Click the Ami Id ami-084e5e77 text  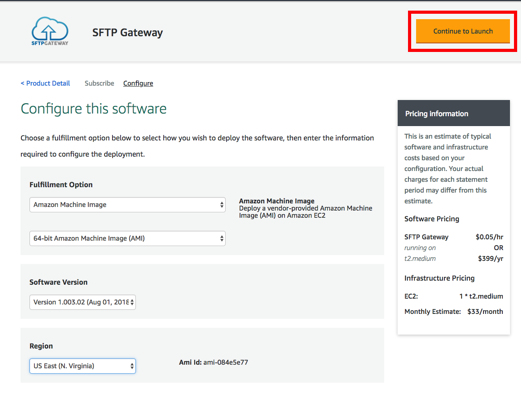coord(213,362)
